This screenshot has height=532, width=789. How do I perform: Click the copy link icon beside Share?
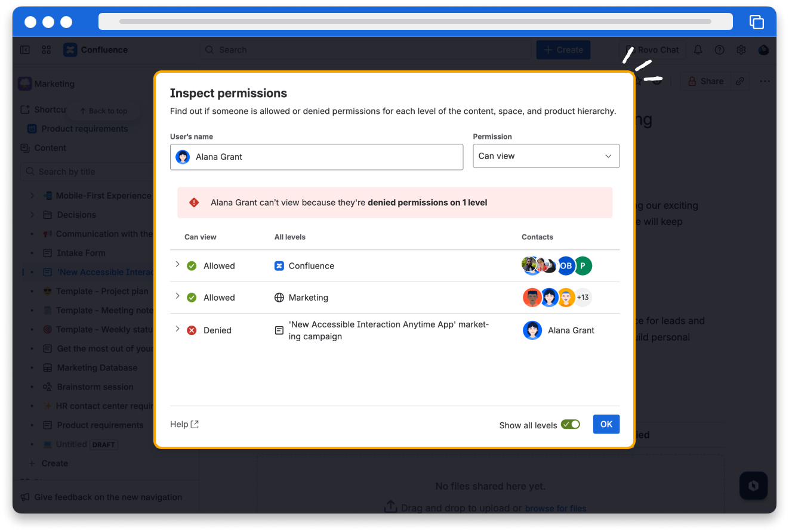(x=740, y=81)
